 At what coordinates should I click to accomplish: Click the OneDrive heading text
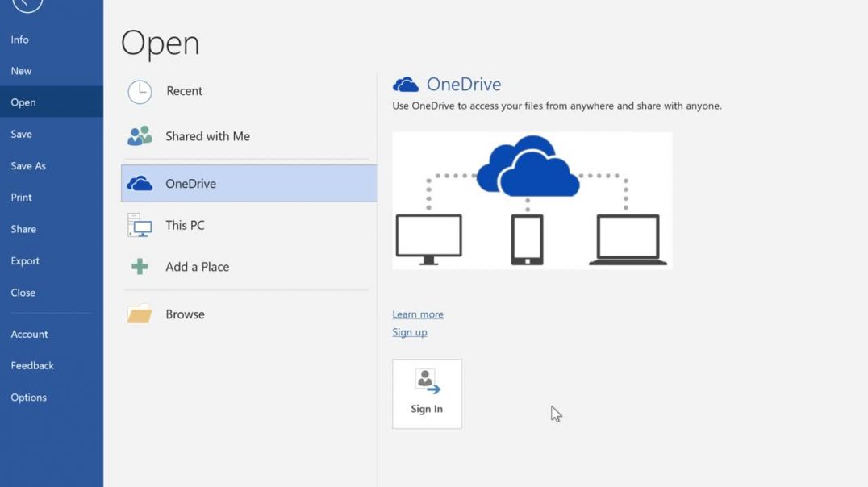click(x=464, y=84)
